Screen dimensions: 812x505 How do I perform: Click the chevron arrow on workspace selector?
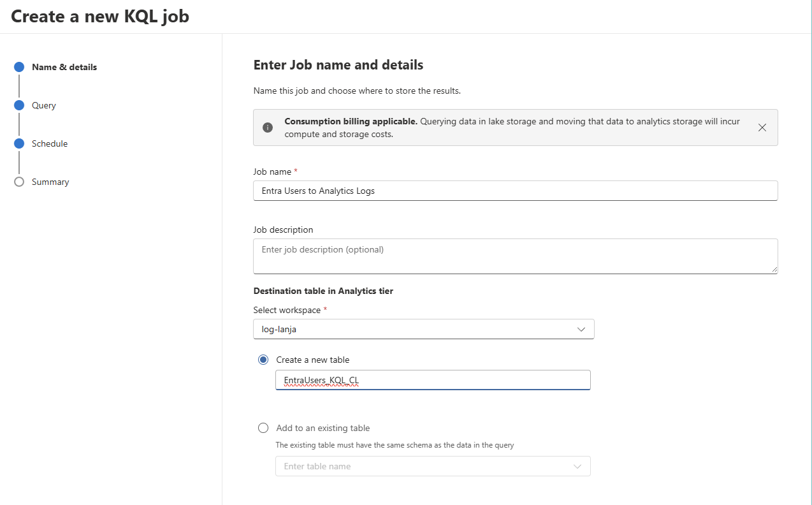pyautogui.click(x=581, y=329)
